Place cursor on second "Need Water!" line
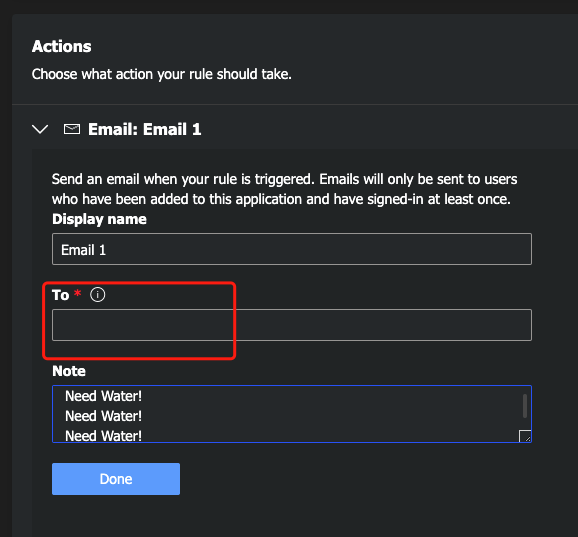578x537 pixels. click(103, 416)
